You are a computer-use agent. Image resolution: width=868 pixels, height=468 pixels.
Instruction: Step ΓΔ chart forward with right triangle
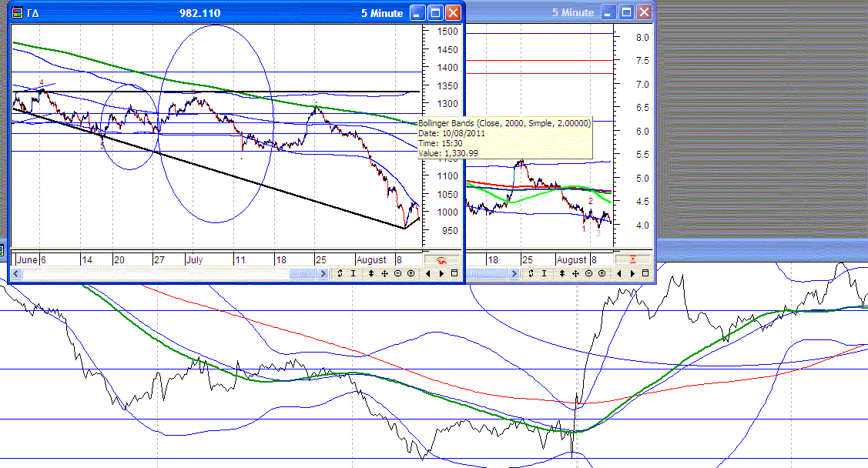point(441,273)
